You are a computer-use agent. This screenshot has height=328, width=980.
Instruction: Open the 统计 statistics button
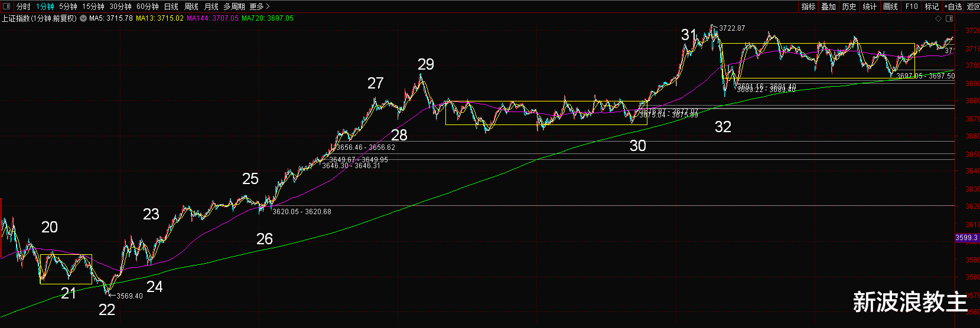pyautogui.click(x=870, y=6)
